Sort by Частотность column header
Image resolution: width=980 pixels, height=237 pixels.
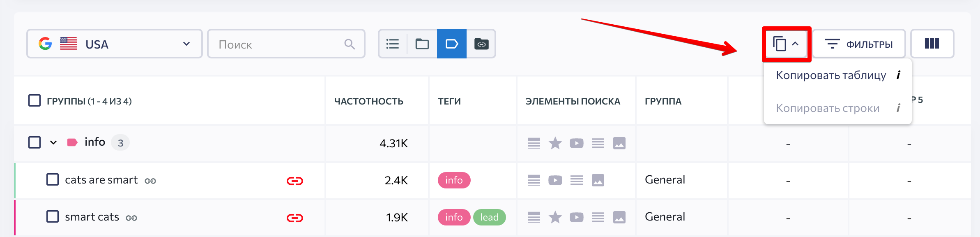pos(369,101)
